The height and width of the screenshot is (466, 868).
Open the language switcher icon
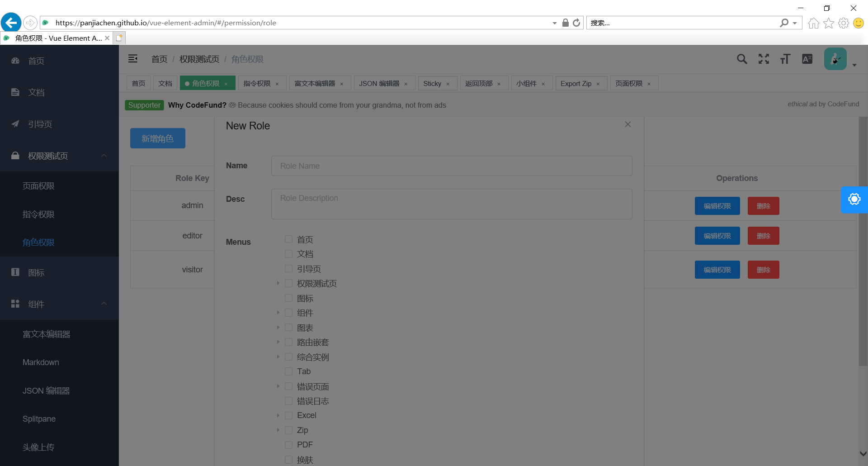click(807, 59)
